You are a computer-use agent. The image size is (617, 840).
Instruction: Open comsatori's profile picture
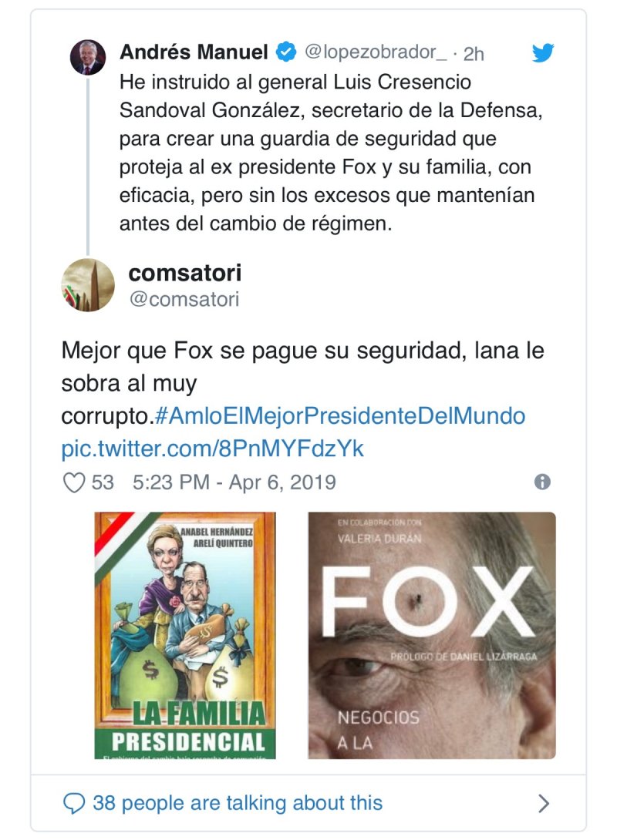[x=88, y=285]
